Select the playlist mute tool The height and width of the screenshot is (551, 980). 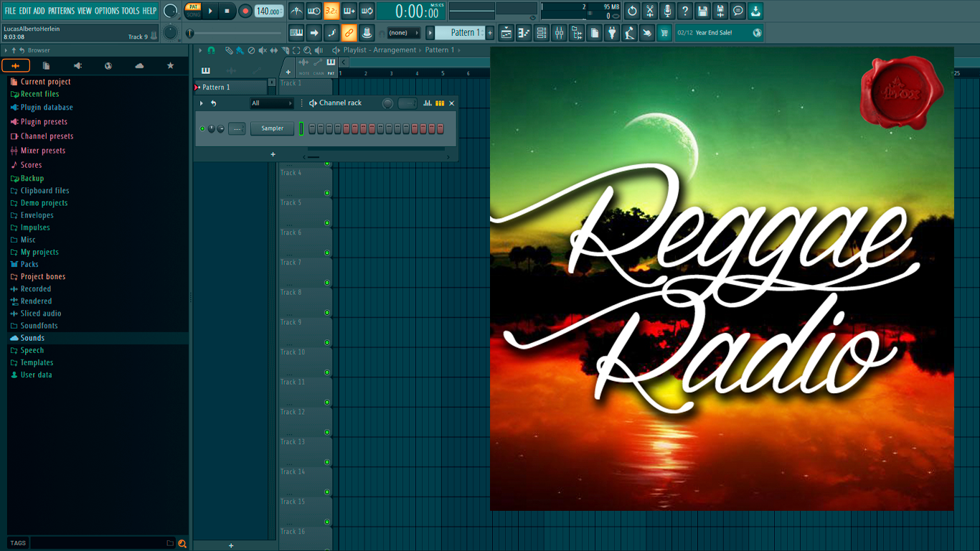tap(263, 50)
